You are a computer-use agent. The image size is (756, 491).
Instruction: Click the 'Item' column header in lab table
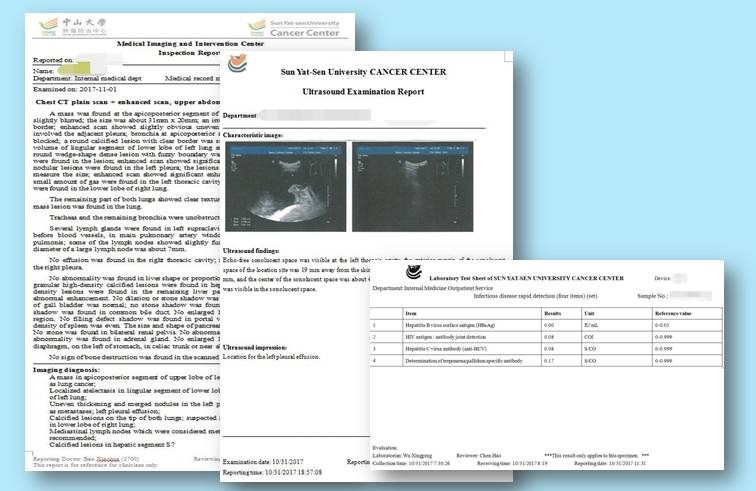410,314
